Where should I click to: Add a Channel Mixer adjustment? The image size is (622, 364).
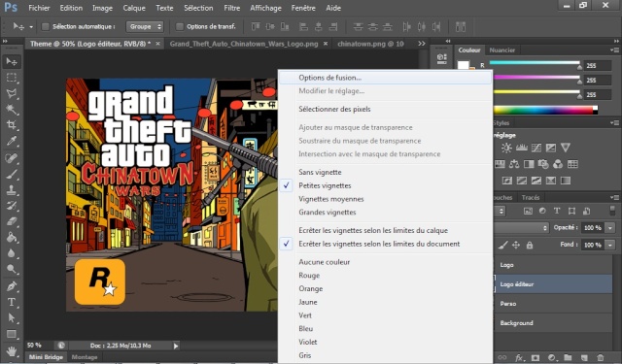(x=558, y=164)
